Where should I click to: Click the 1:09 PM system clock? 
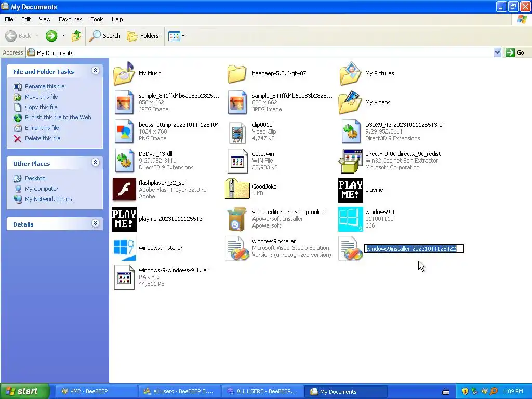tap(513, 392)
